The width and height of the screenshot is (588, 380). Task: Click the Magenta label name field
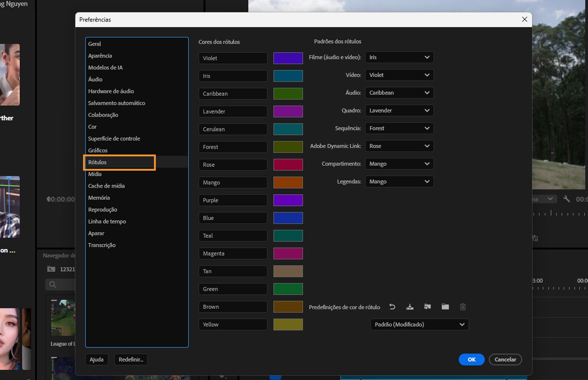click(x=233, y=253)
